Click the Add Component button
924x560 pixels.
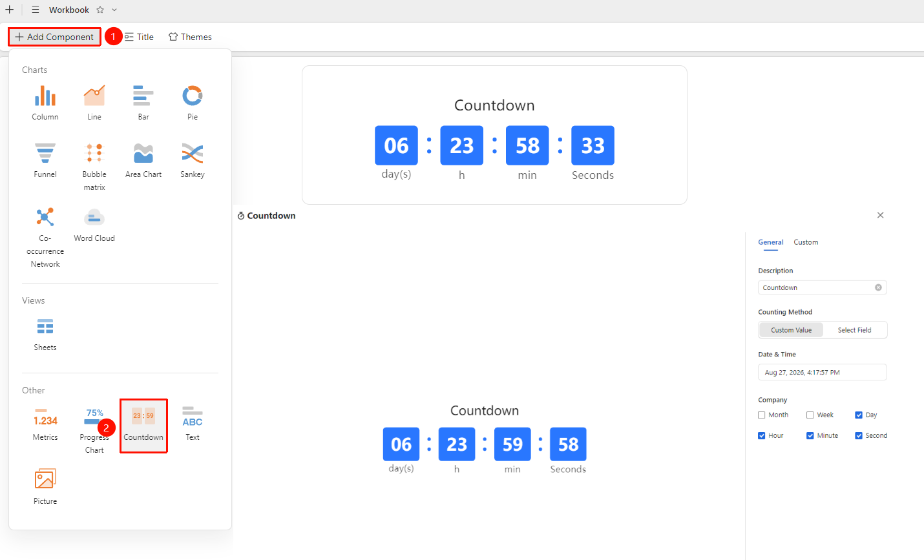pos(54,37)
